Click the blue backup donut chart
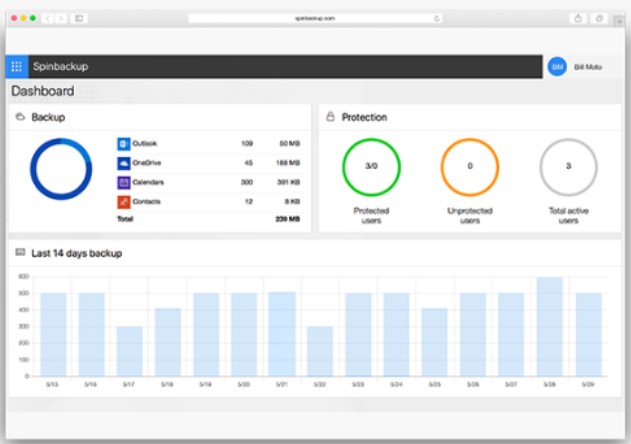 tap(61, 169)
